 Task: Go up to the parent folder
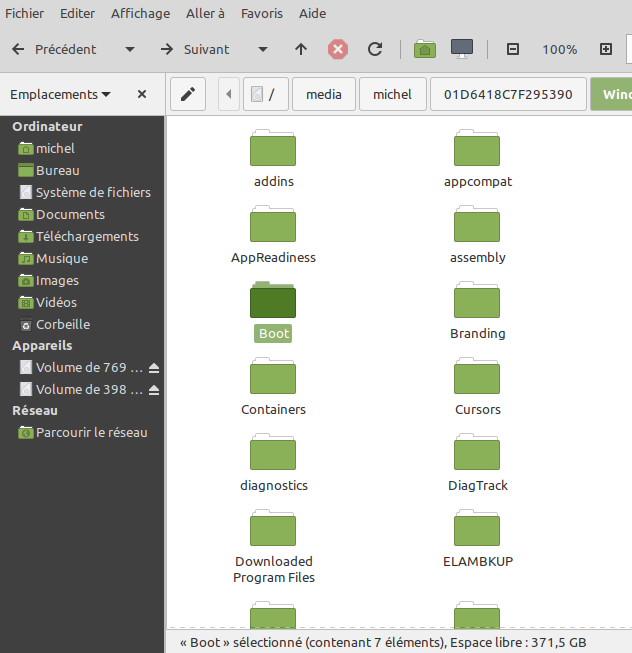[301, 50]
